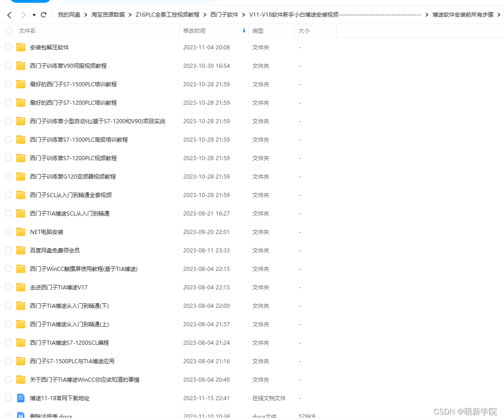Image resolution: width=504 pixels, height=420 pixels.
Task: Click date 2023-11-15 22:41 cell
Action: (x=206, y=398)
